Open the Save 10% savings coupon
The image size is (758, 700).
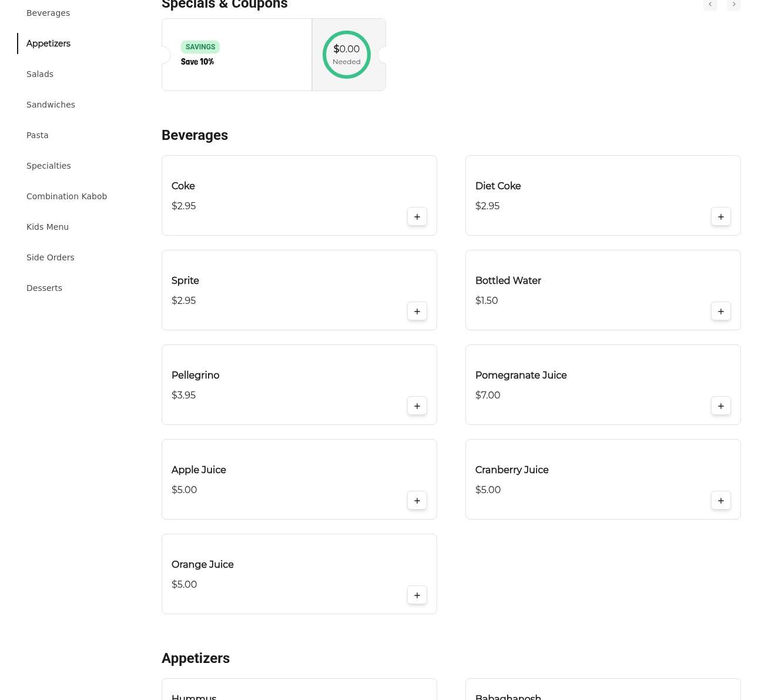(236, 55)
